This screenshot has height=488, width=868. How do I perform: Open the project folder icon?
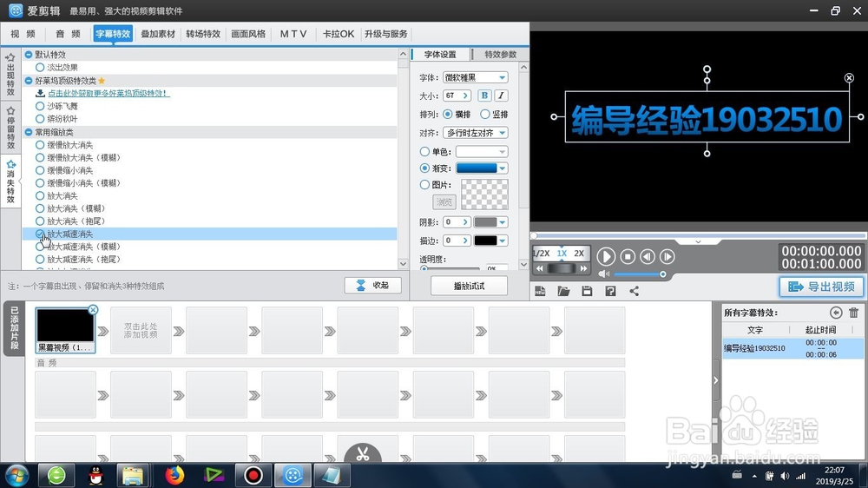tap(563, 291)
